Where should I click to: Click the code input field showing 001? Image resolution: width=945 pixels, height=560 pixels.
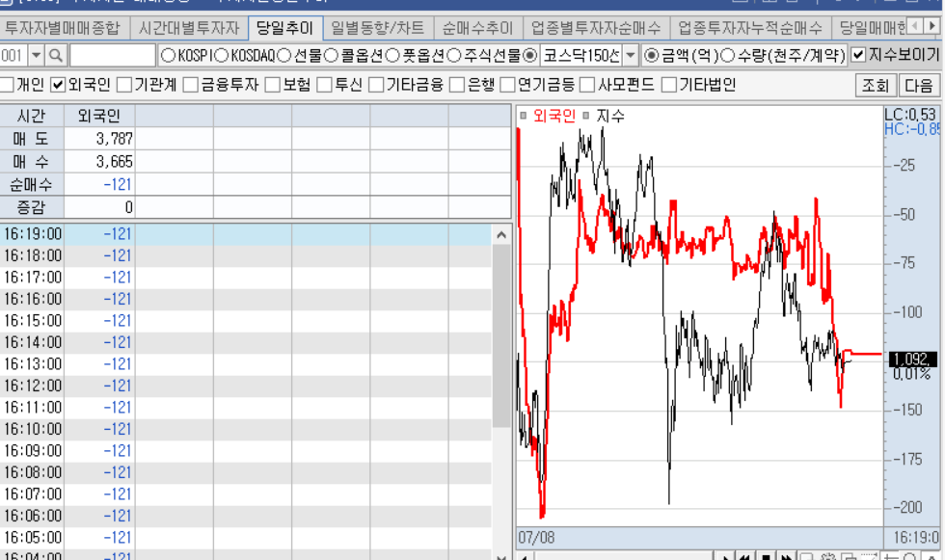click(13, 56)
